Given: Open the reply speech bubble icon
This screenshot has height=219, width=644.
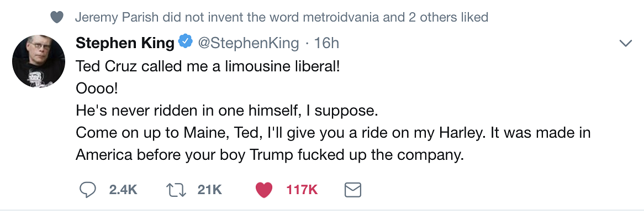Looking at the screenshot, I should point(87,190).
